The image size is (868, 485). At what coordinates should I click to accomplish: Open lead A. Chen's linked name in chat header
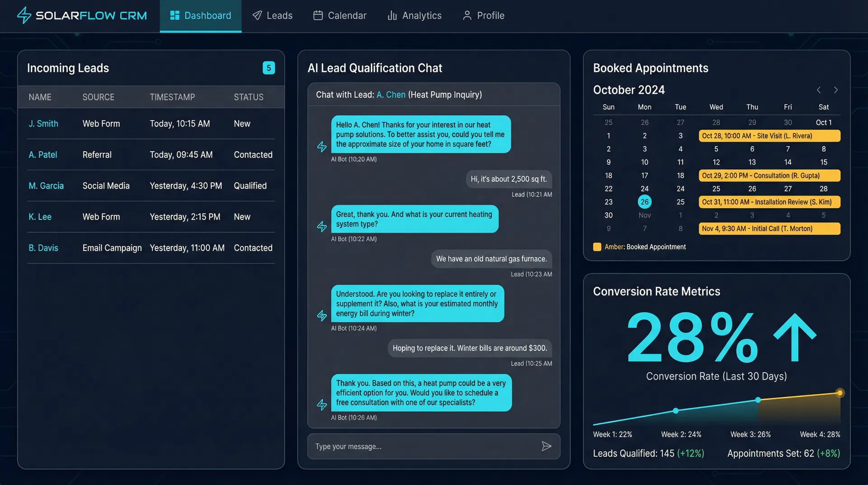coord(391,95)
